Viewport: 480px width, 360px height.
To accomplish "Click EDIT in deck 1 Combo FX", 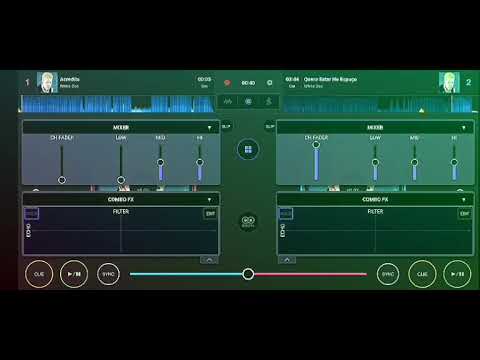I will 210,214.
